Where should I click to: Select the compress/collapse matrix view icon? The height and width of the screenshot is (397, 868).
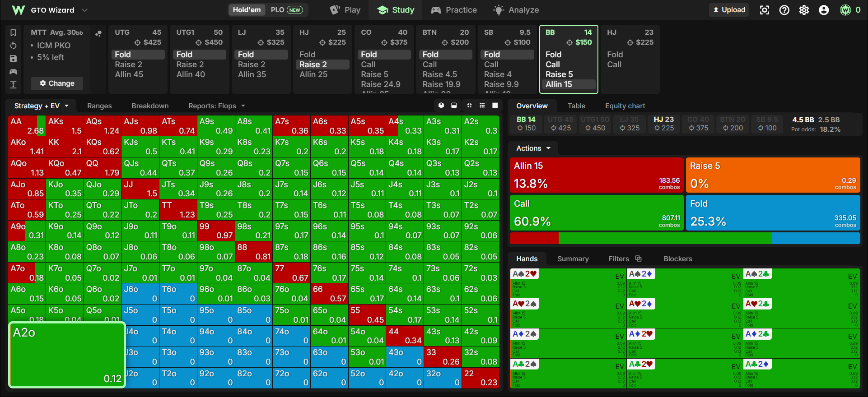click(x=469, y=106)
